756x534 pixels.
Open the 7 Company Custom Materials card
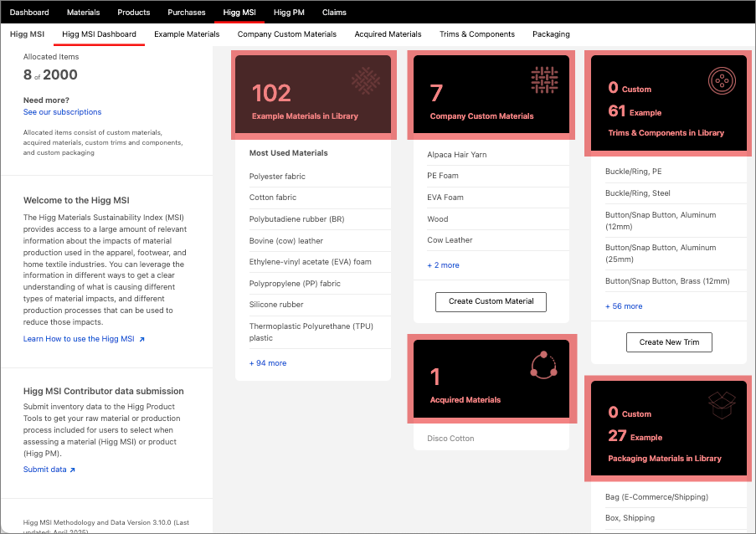tap(491, 95)
